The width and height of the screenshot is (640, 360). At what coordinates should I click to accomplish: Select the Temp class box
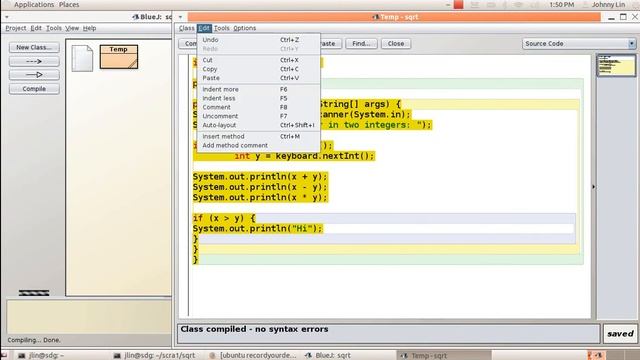tap(119, 57)
